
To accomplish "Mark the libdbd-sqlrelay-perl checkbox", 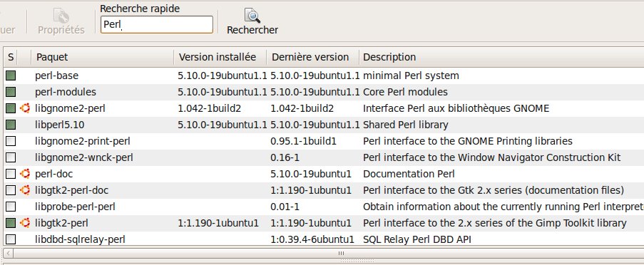I will (x=11, y=239).
